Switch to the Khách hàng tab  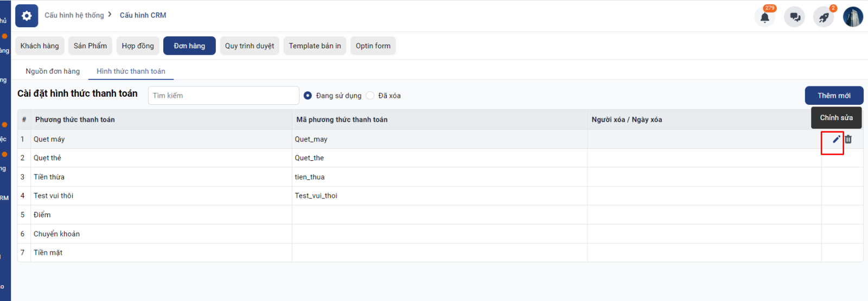click(x=40, y=46)
